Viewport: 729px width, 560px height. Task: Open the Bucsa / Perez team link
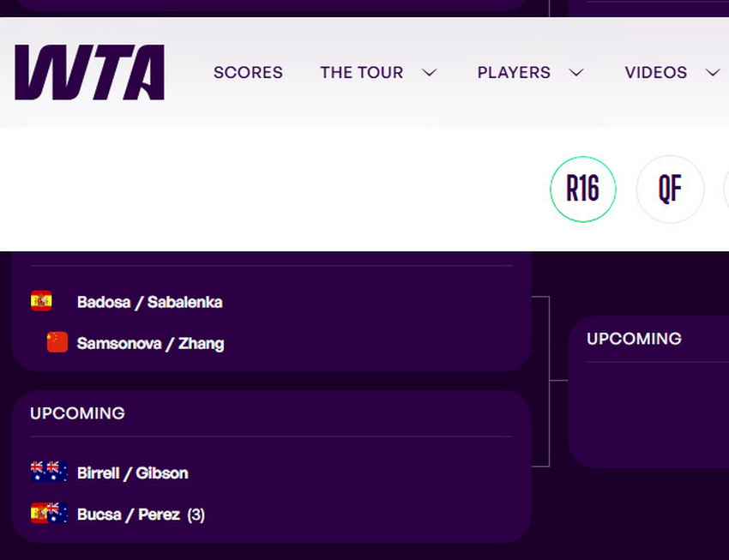point(128,515)
